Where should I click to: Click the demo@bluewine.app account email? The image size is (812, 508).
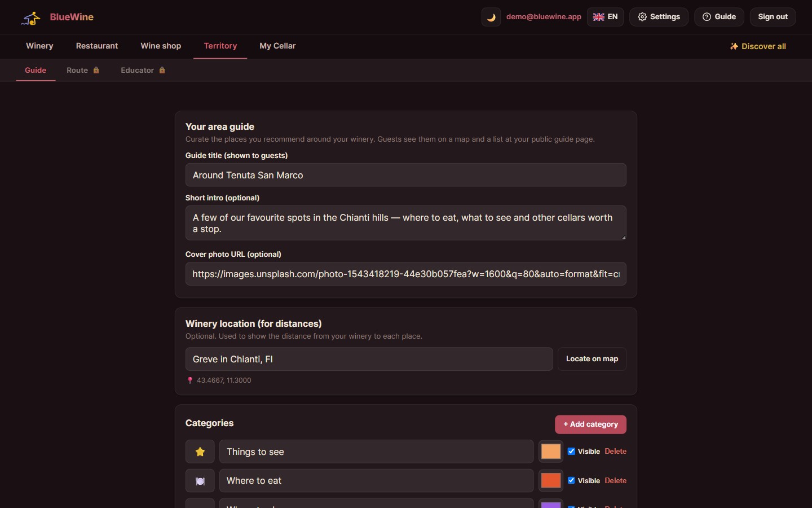tap(544, 17)
